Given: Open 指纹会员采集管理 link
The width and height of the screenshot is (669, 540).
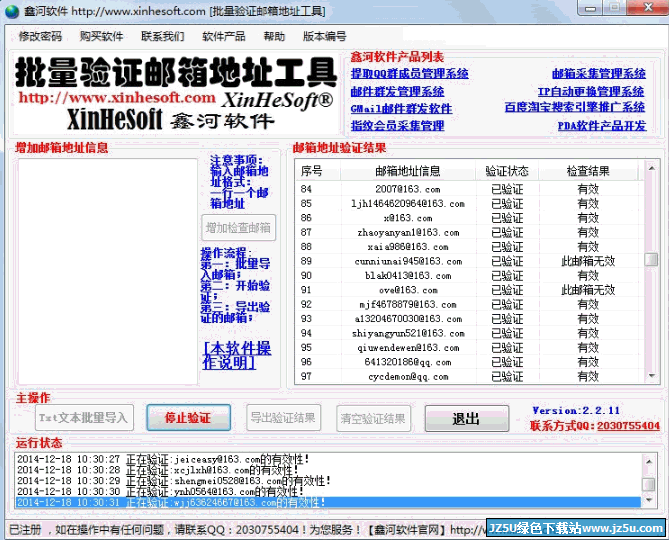Looking at the screenshot, I should [397, 126].
